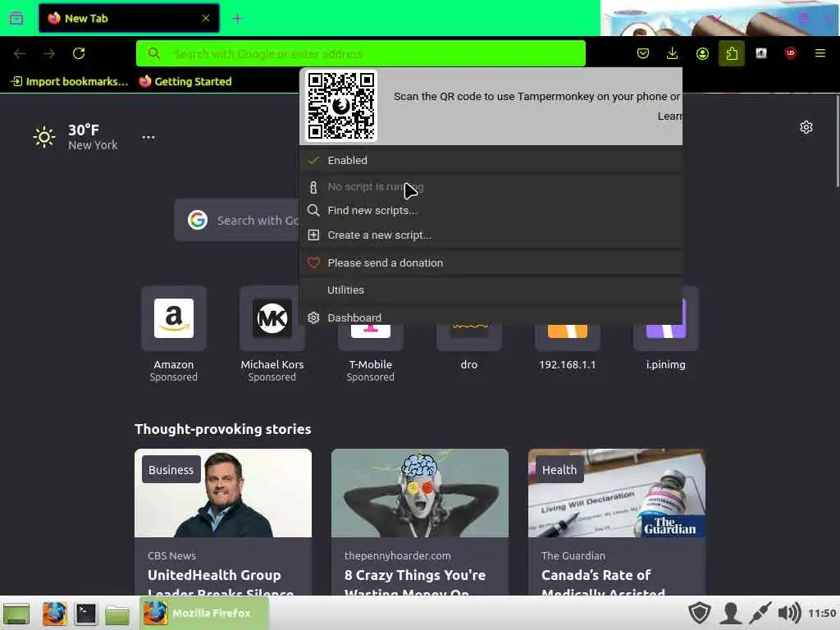Open the Firefox account icon
This screenshot has height=630, width=840.
tap(702, 53)
